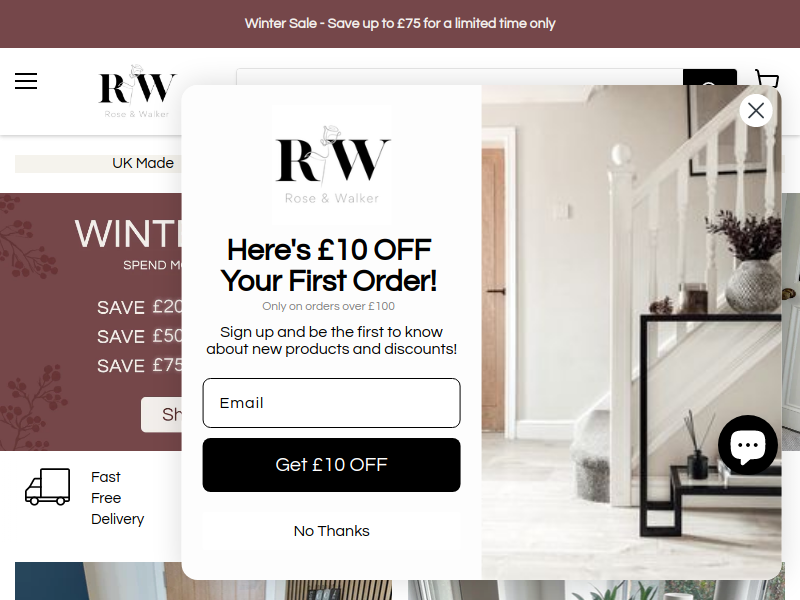This screenshot has width=800, height=600.
Task: Close the £10 OFF popup
Action: click(756, 110)
